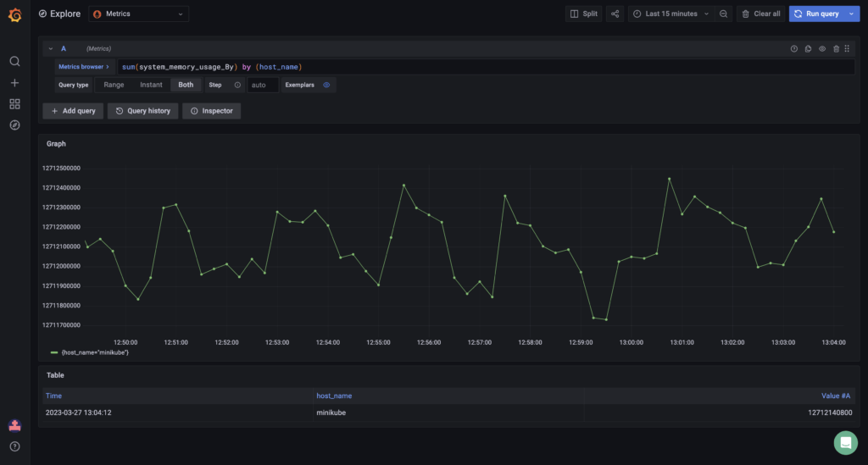Open search in the sidebar
This screenshot has height=465, width=868.
point(15,61)
